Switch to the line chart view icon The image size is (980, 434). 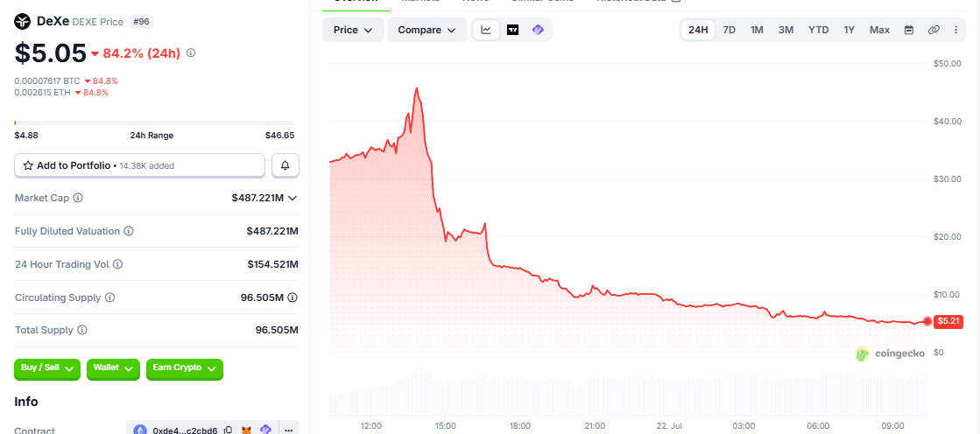[x=486, y=30]
